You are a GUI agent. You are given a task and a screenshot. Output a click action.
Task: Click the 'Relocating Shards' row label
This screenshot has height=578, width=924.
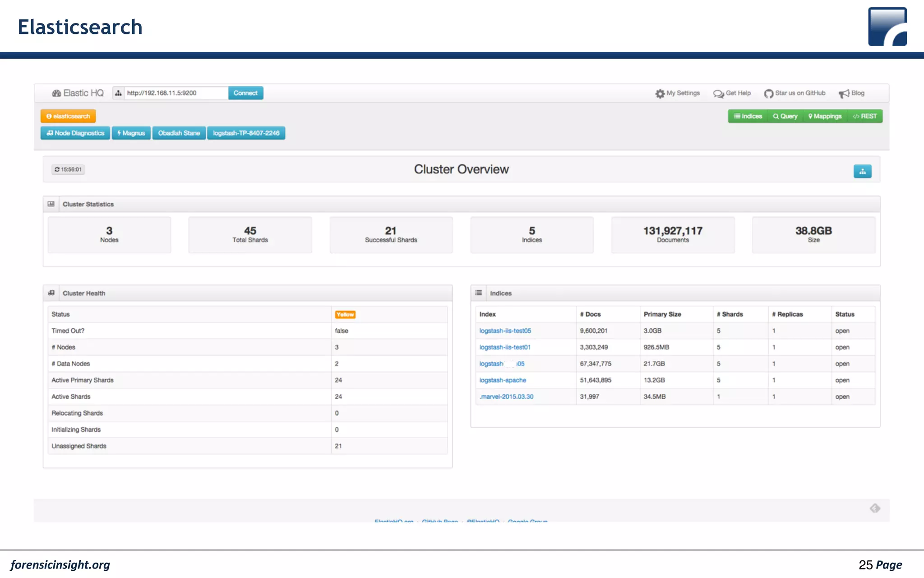pyautogui.click(x=77, y=413)
